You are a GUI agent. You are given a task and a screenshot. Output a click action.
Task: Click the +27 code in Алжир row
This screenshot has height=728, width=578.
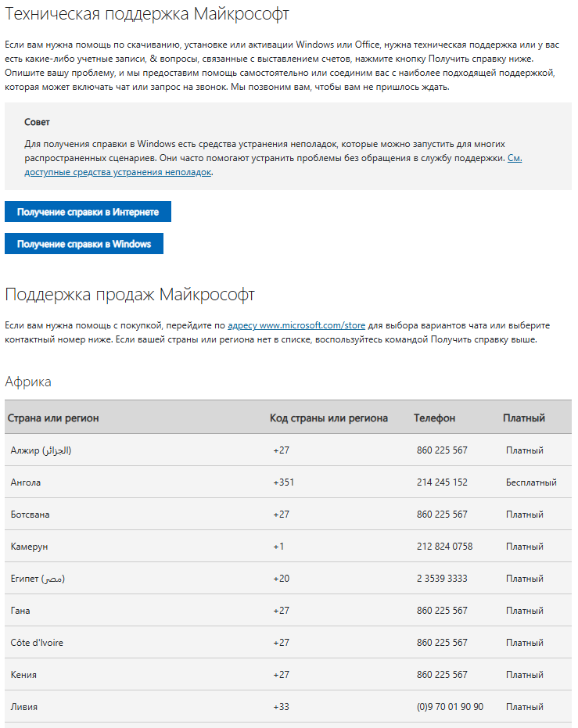[281, 450]
